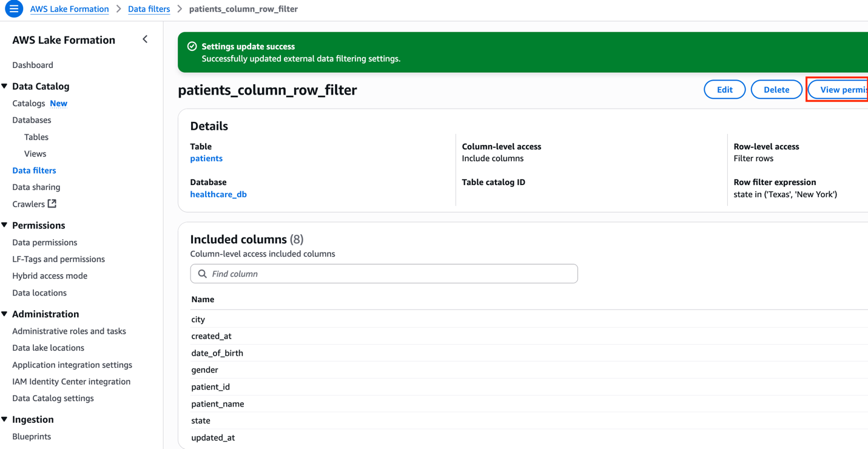
Task: Collapse the AWS Lake Formation sidebar
Action: [x=145, y=39]
